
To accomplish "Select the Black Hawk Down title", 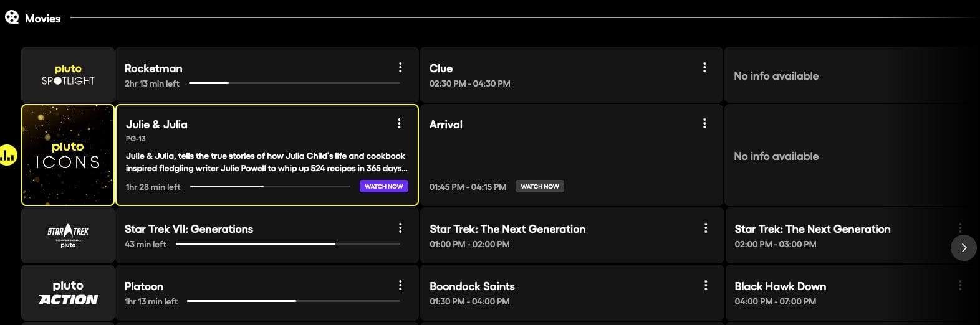I will pos(780,286).
